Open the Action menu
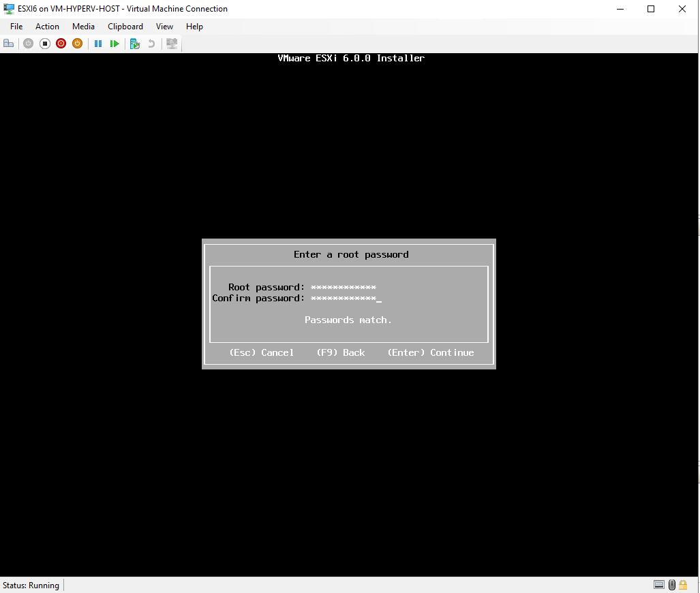The width and height of the screenshot is (700, 593). 47,27
